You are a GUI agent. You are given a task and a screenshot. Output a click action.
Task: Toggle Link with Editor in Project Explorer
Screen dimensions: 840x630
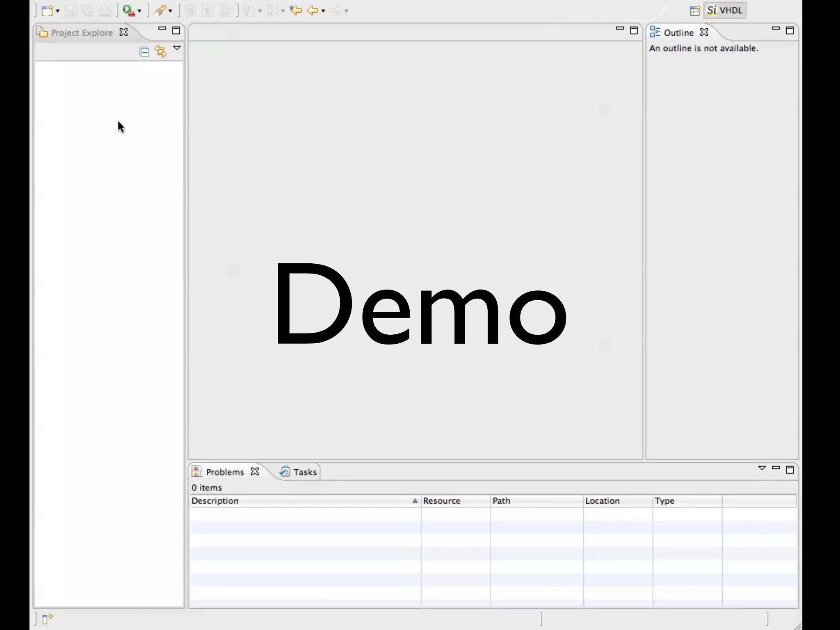[x=161, y=51]
